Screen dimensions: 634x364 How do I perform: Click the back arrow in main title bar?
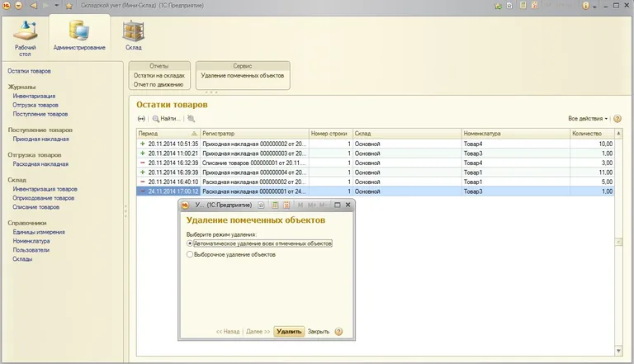(33, 5)
